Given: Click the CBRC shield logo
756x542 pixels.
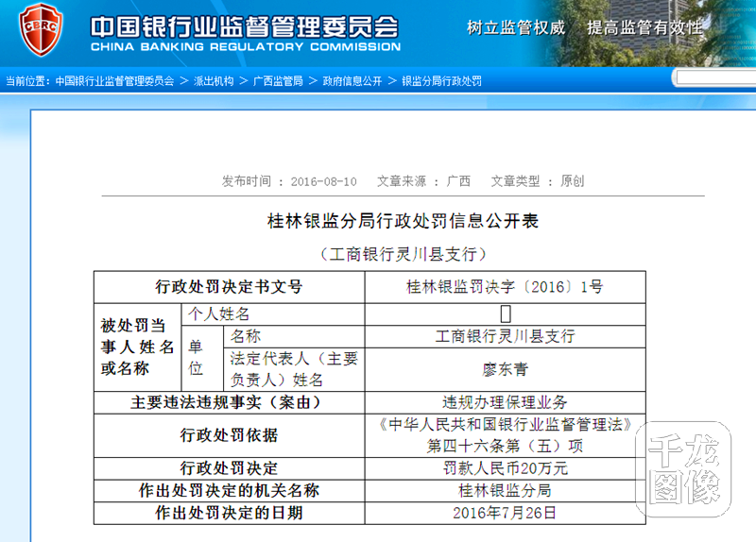Looking at the screenshot, I should pos(41,30).
